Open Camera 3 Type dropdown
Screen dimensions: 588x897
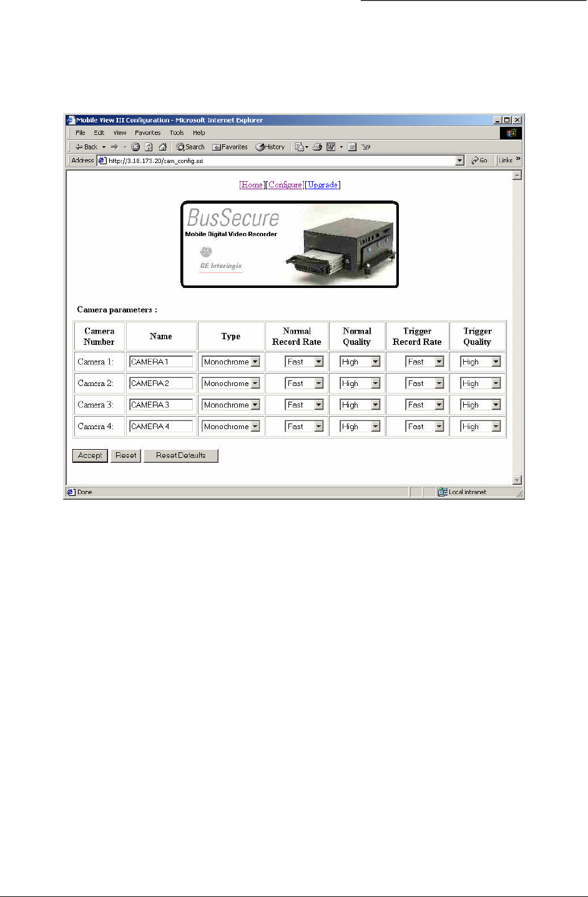click(231, 405)
